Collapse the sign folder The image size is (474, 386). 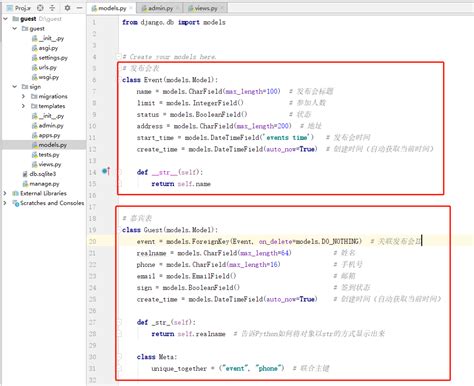[x=15, y=87]
